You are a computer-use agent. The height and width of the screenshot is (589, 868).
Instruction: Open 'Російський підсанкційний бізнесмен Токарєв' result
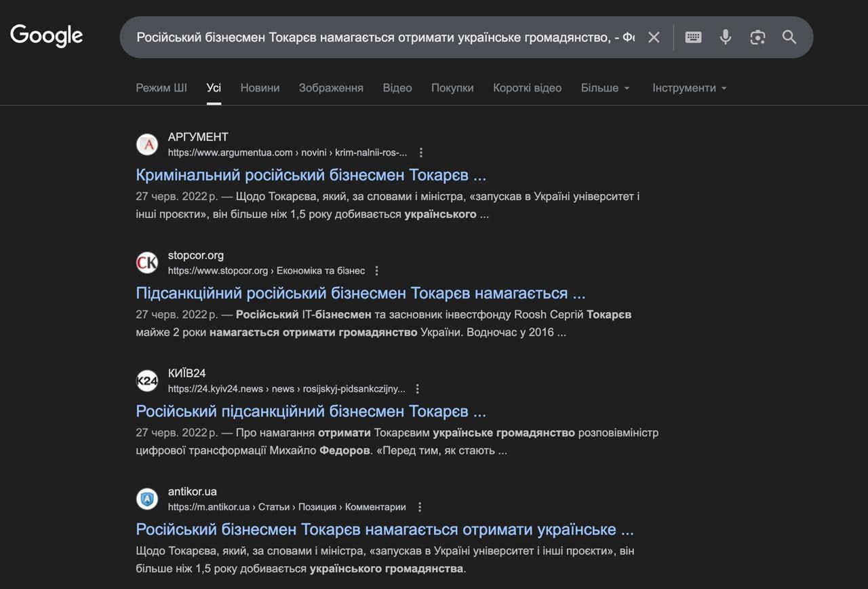coord(311,411)
